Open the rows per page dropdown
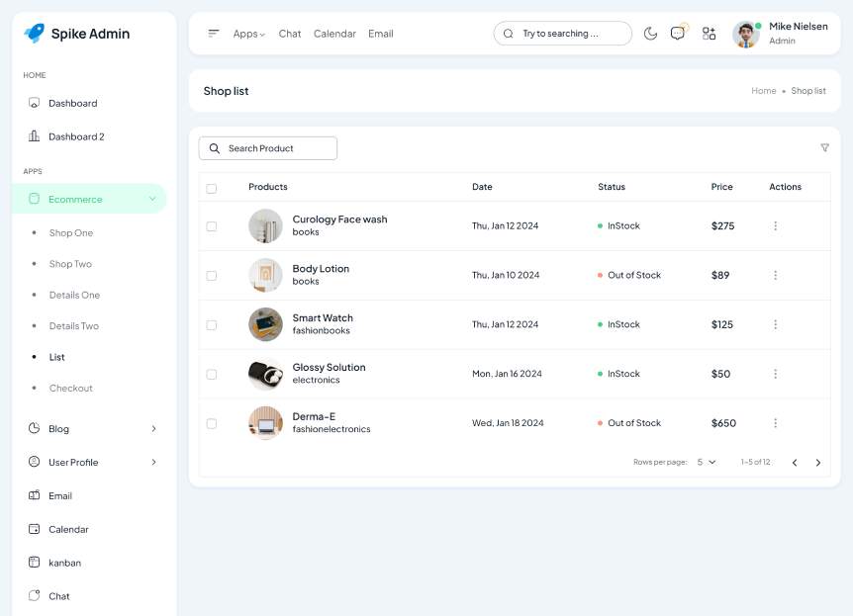Screen dimensions: 853x616 (x=706, y=463)
